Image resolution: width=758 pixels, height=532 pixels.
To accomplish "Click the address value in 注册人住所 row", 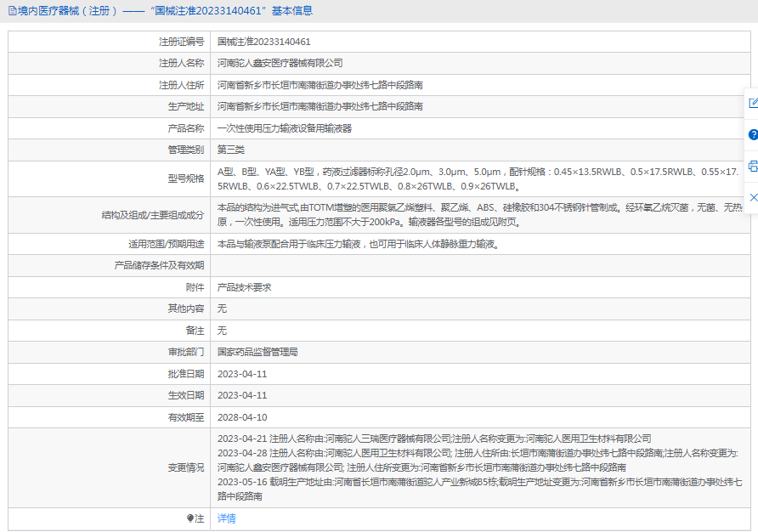I will click(x=320, y=85).
